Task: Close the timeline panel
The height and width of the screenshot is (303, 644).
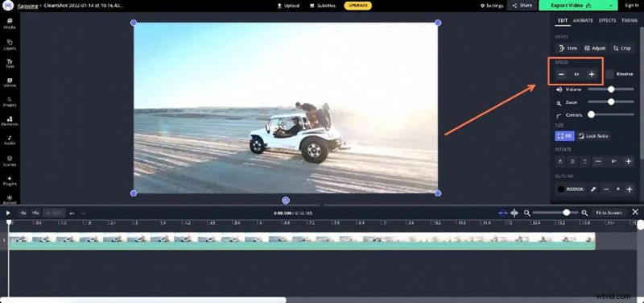Action: [635, 212]
